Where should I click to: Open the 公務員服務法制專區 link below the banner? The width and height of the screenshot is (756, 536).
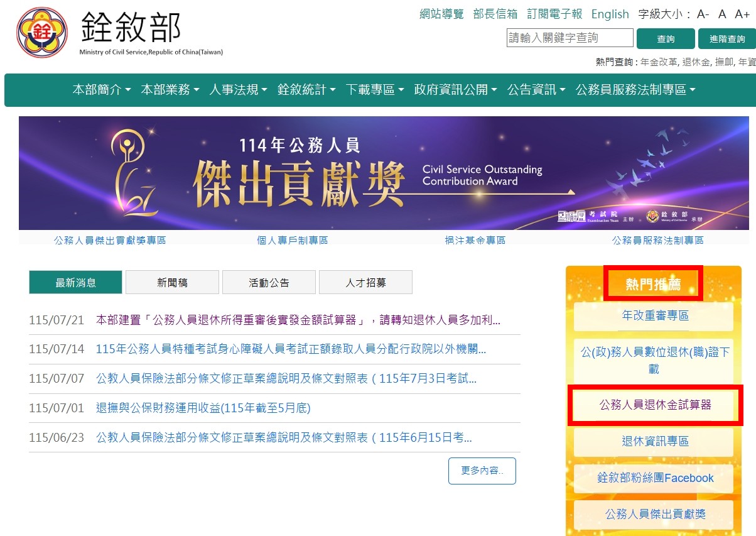tap(658, 240)
